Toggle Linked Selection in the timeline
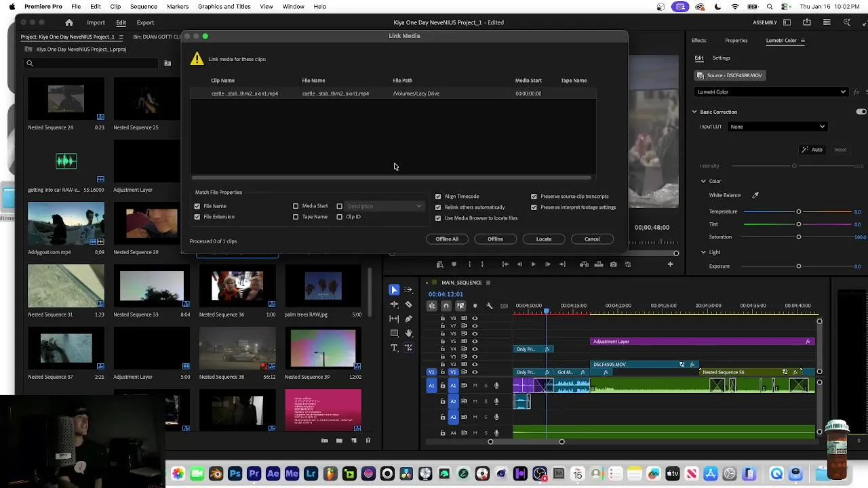 coord(460,306)
